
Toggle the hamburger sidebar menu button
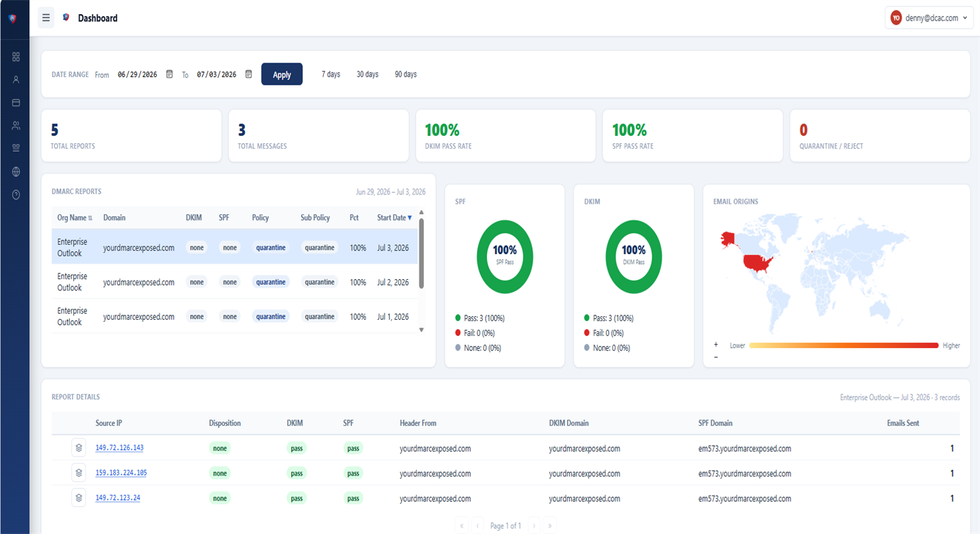pos(46,18)
